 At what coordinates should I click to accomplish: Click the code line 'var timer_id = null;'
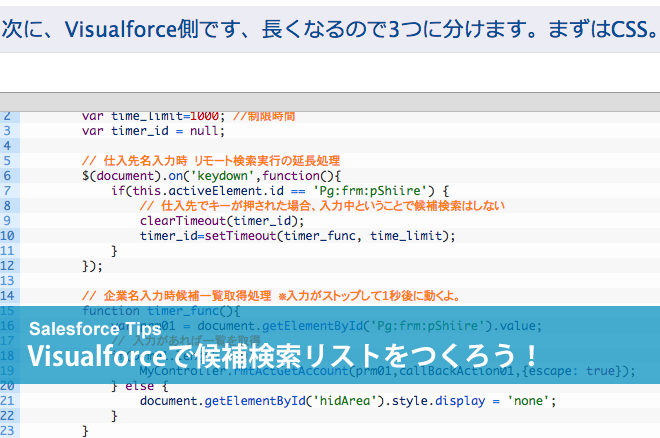point(153,131)
